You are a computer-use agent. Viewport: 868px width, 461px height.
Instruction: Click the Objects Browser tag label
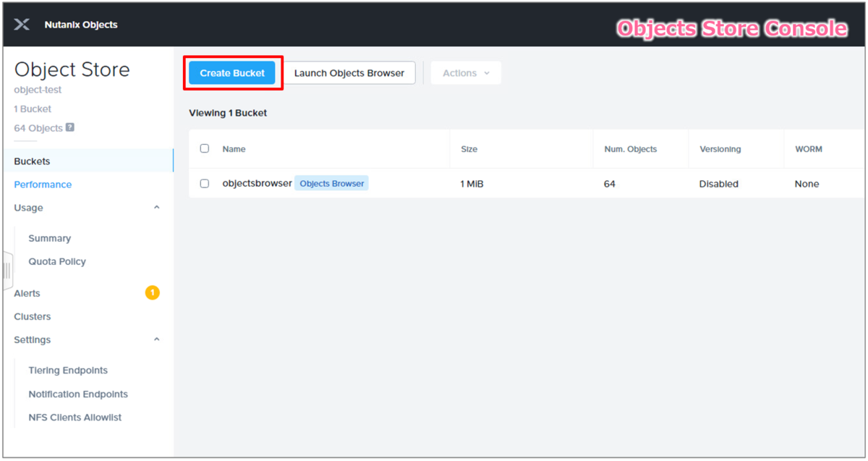pos(331,184)
